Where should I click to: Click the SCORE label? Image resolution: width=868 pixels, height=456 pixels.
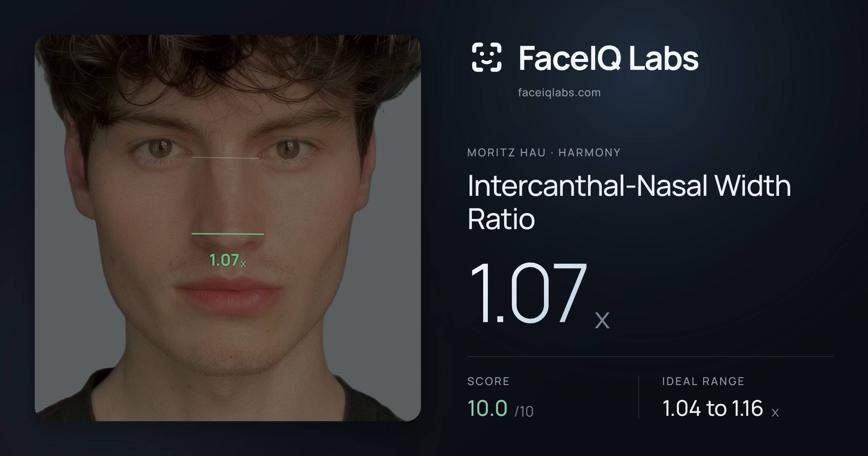488,381
